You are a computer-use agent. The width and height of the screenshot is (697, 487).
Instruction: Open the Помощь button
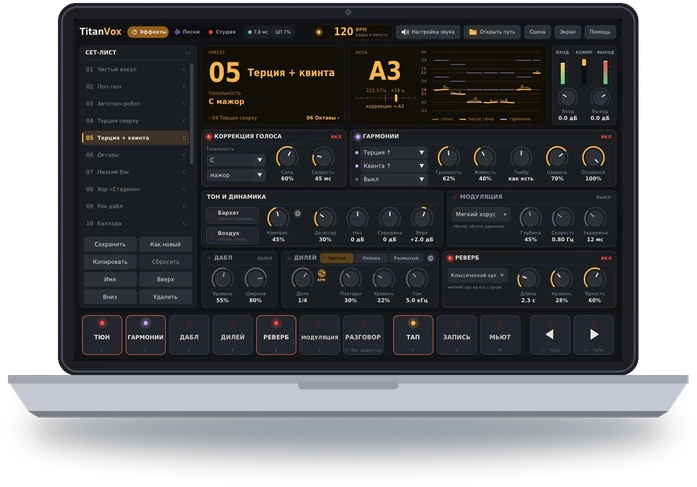600,32
